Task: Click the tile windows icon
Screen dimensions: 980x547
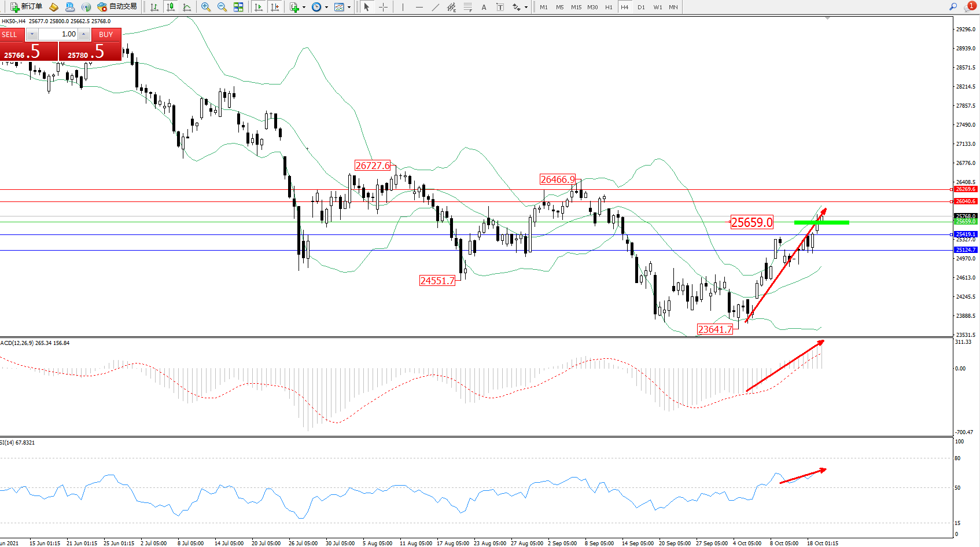Action: point(238,7)
